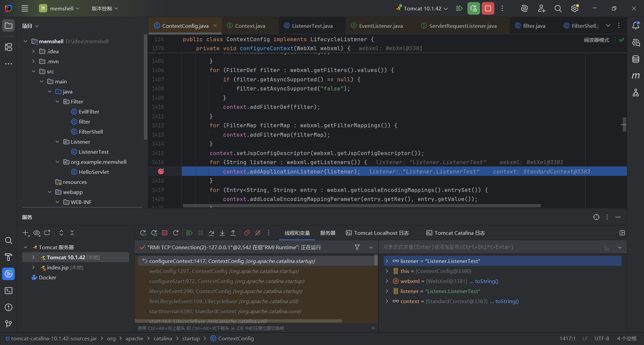The width and height of the screenshot is (644, 345).
Task: Open the Tomcat Catalina log tab
Action: [456, 233]
